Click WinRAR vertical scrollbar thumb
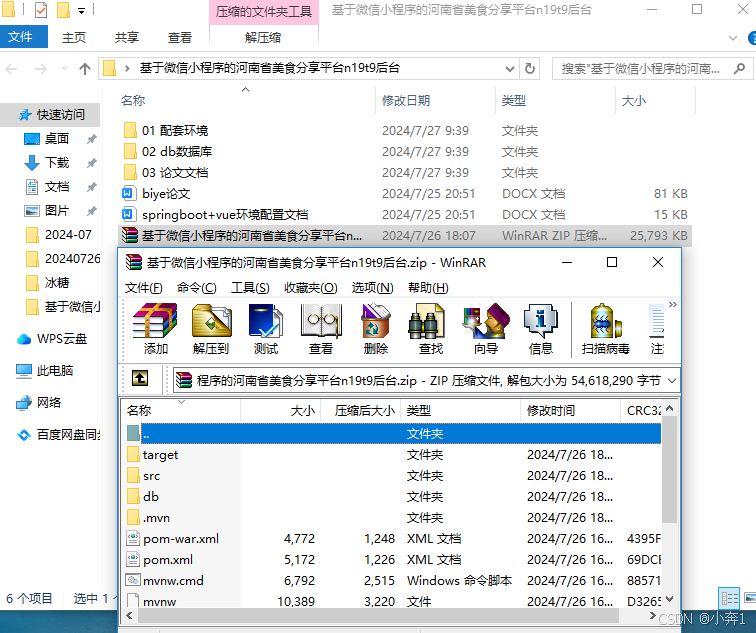Image resolution: width=756 pixels, height=633 pixels. point(669,469)
